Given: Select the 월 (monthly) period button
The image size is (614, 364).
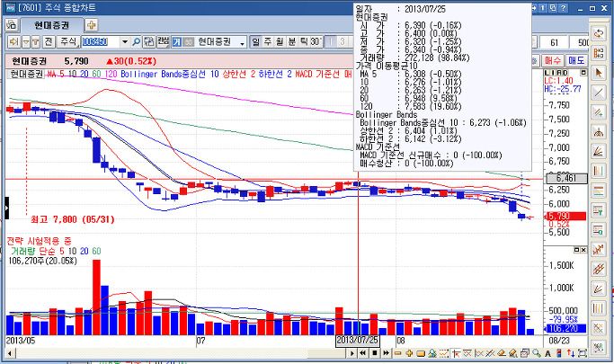Looking at the screenshot, I should coord(280,41).
